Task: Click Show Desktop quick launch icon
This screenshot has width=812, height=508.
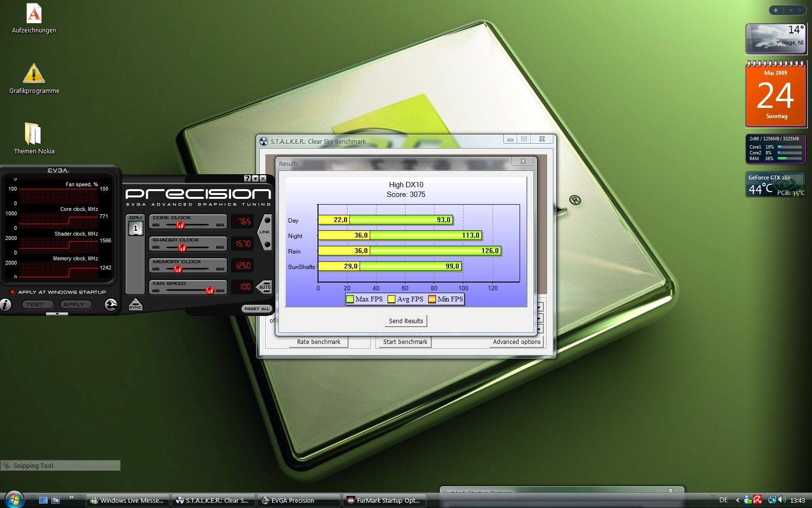Action: (43, 500)
